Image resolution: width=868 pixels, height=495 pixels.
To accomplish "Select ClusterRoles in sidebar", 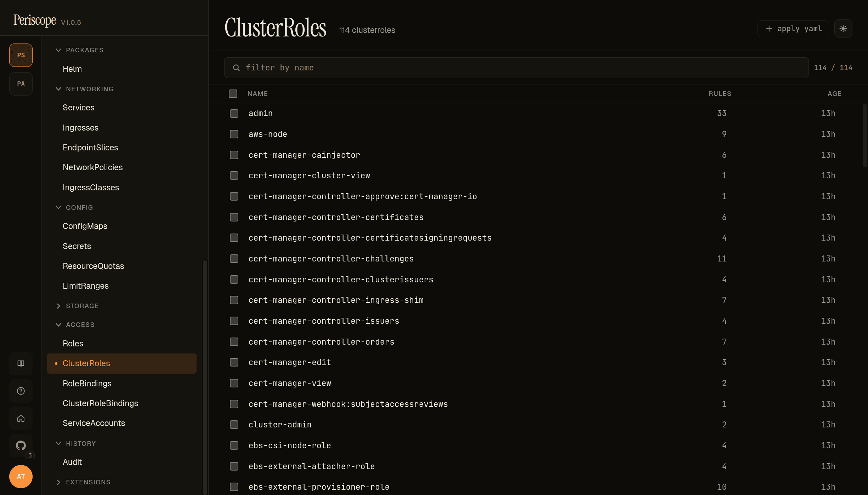I will pos(122,363).
